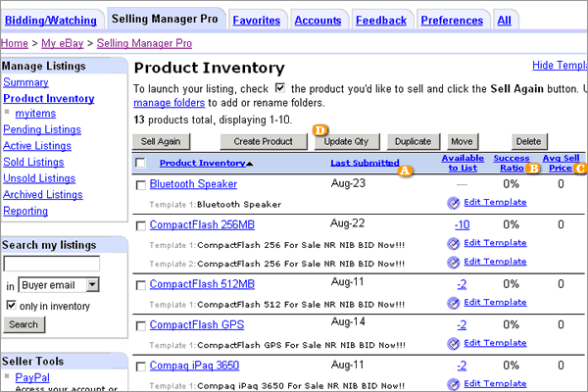Click the manage folders link

170,103
